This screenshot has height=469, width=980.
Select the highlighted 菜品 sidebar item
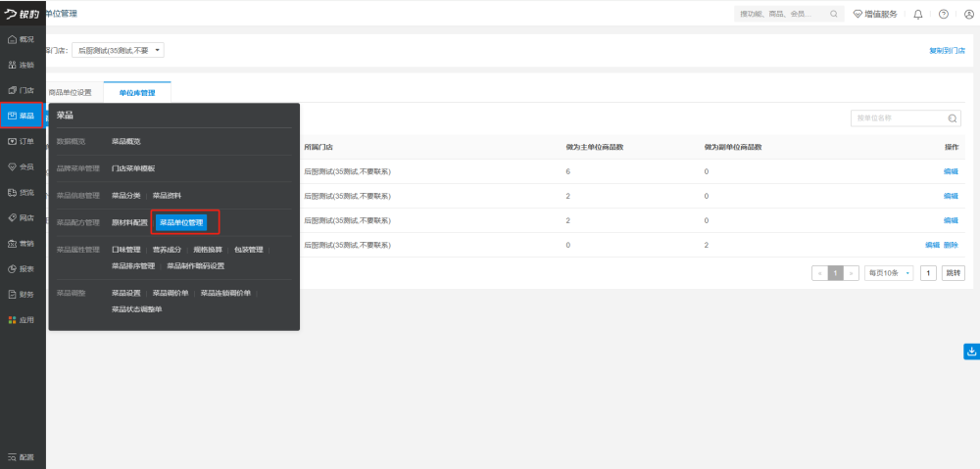click(22, 116)
